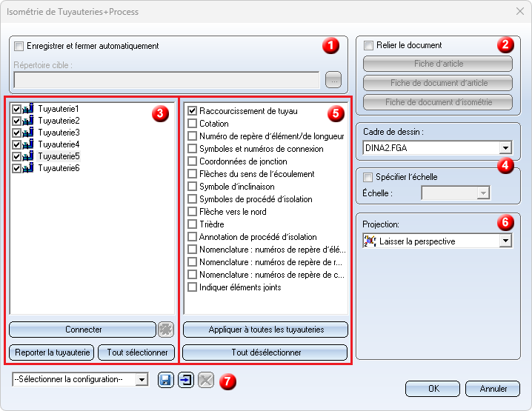The width and height of the screenshot is (532, 411).
Task: Click Fiche de document d'article button
Action: click(438, 83)
